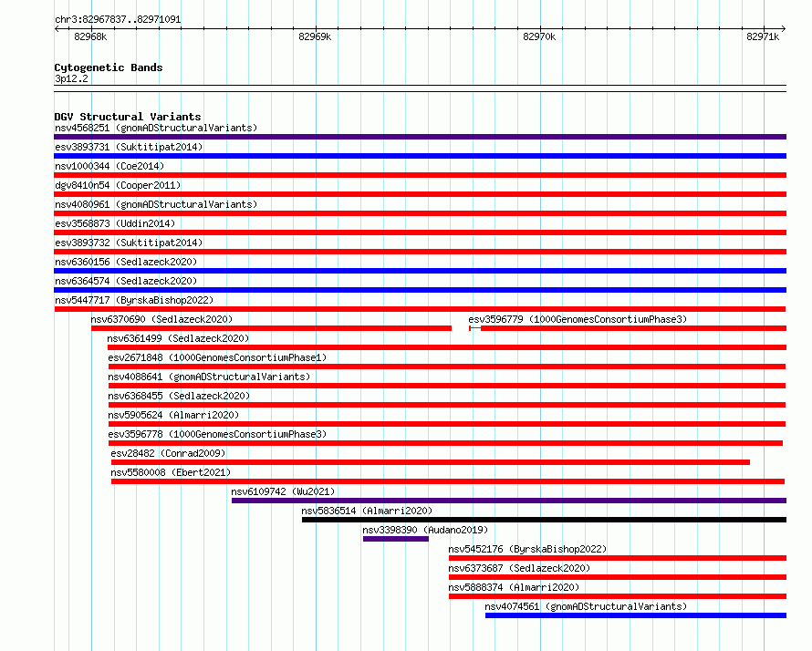Click the esv2671848 (1000GenomesConsortiumPhase1) label
Image resolution: width=812 pixels, height=651 pixels.
click(x=217, y=357)
